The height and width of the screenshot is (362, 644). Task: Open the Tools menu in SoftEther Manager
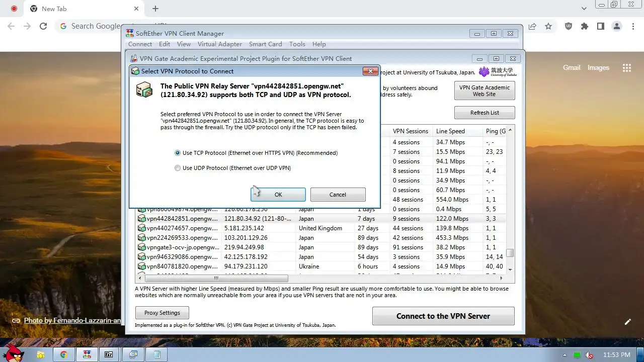[297, 44]
